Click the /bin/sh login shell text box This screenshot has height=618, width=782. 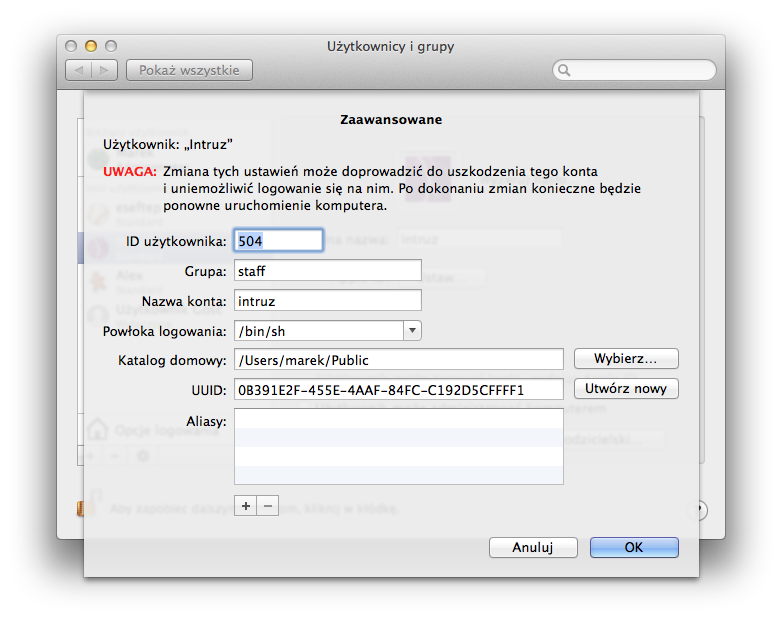[x=318, y=331]
